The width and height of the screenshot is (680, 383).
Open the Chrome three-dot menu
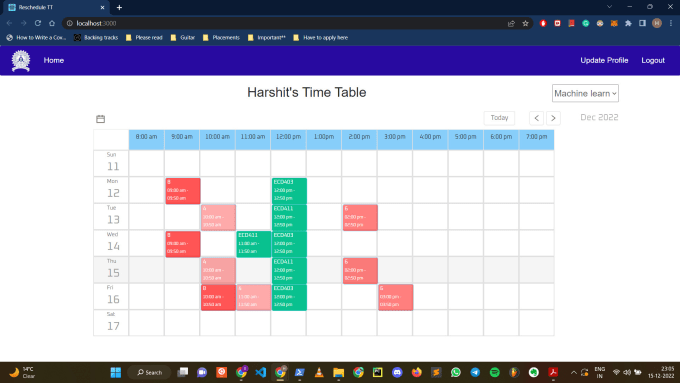click(x=671, y=23)
